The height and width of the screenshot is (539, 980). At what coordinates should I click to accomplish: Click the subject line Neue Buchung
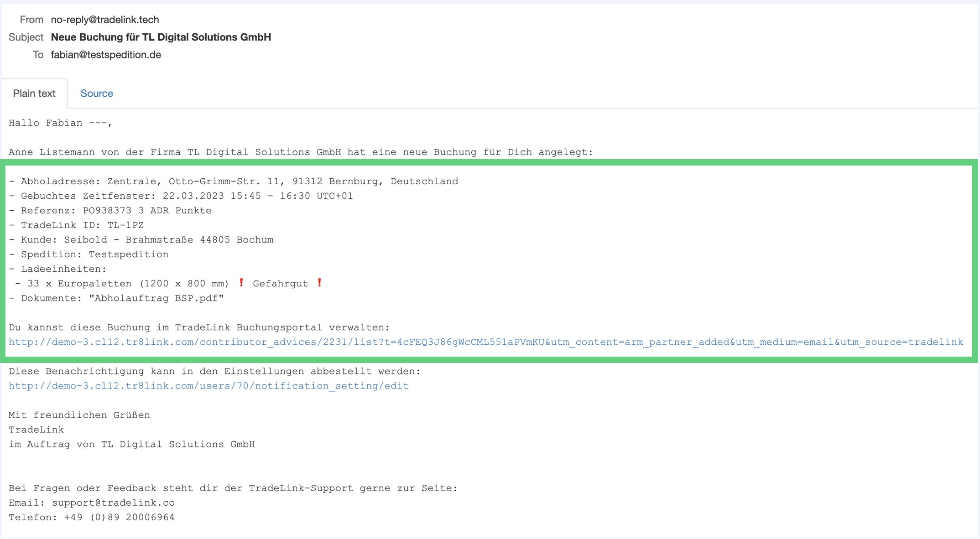point(161,37)
